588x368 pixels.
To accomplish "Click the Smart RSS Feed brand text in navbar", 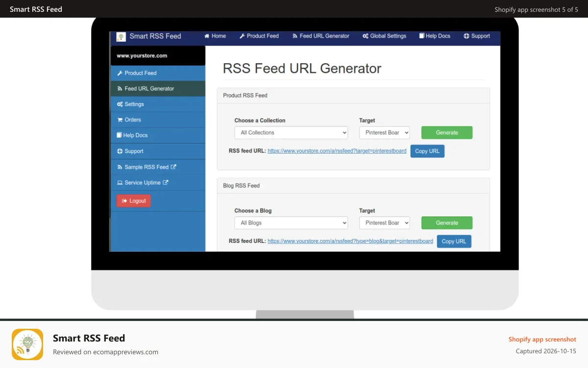I will (155, 36).
